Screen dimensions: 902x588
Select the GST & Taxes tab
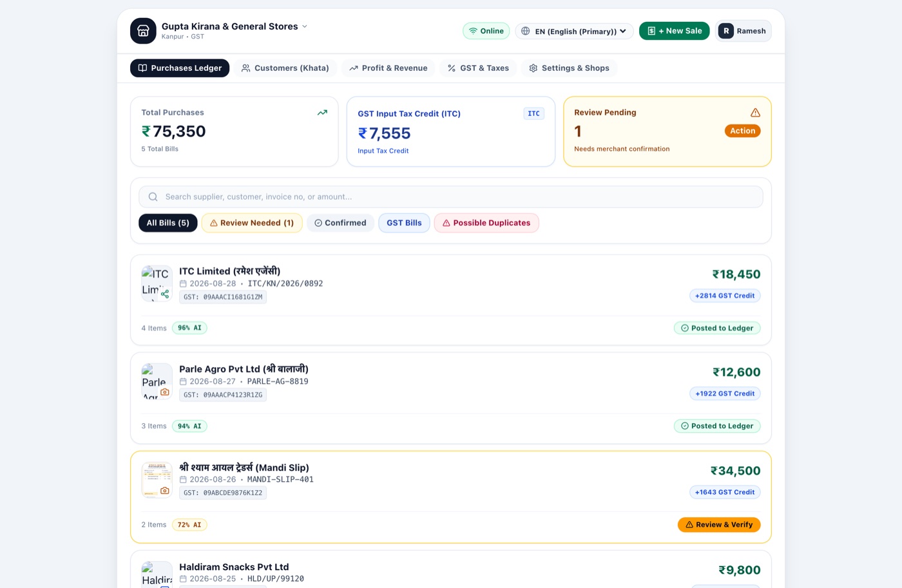[478, 68]
